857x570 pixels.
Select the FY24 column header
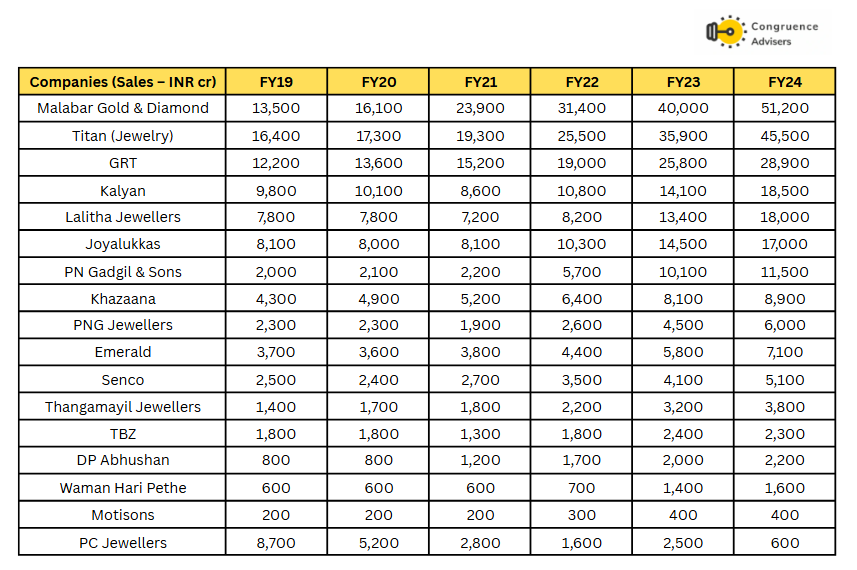click(784, 82)
